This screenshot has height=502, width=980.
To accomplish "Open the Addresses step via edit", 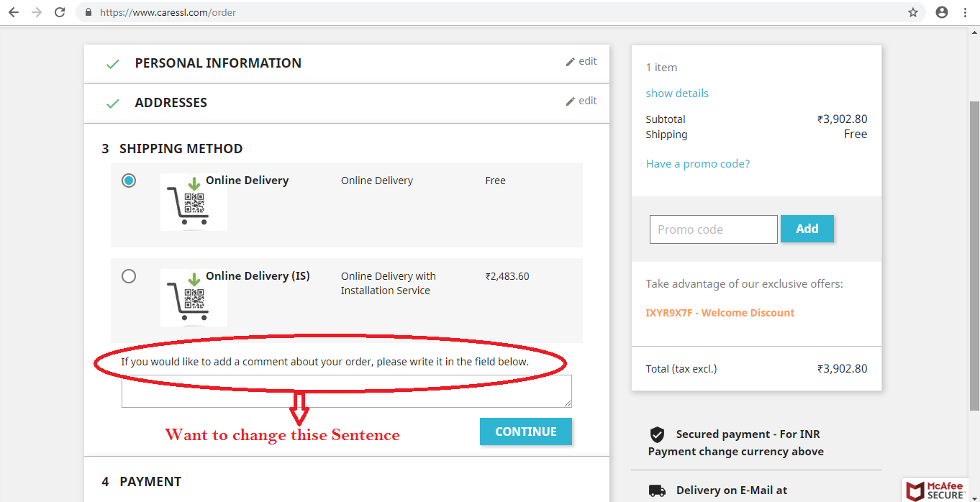I will click(x=581, y=101).
